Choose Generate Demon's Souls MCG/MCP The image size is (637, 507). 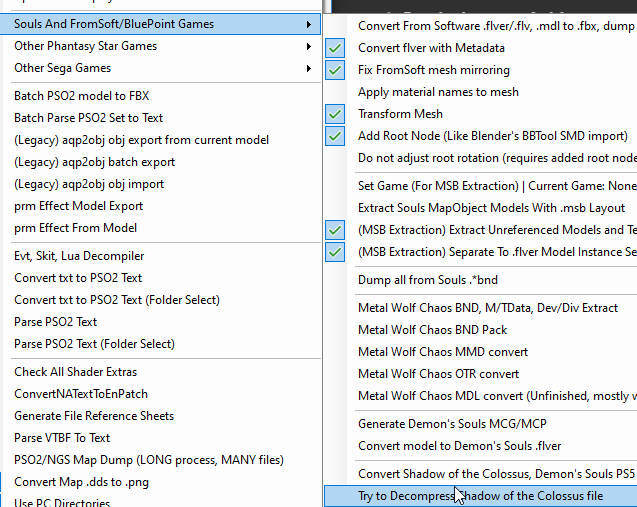coord(452,424)
